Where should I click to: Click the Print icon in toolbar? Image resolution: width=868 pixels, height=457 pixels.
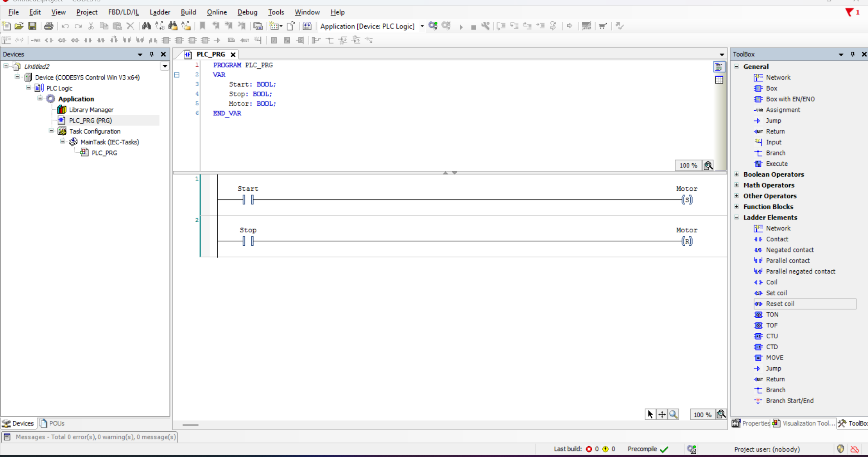[x=49, y=26]
